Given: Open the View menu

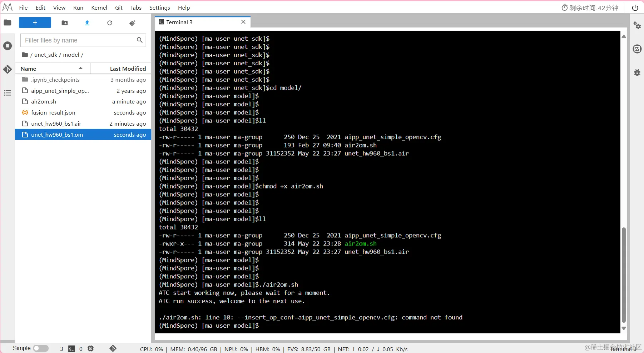Looking at the screenshot, I should tap(59, 7).
